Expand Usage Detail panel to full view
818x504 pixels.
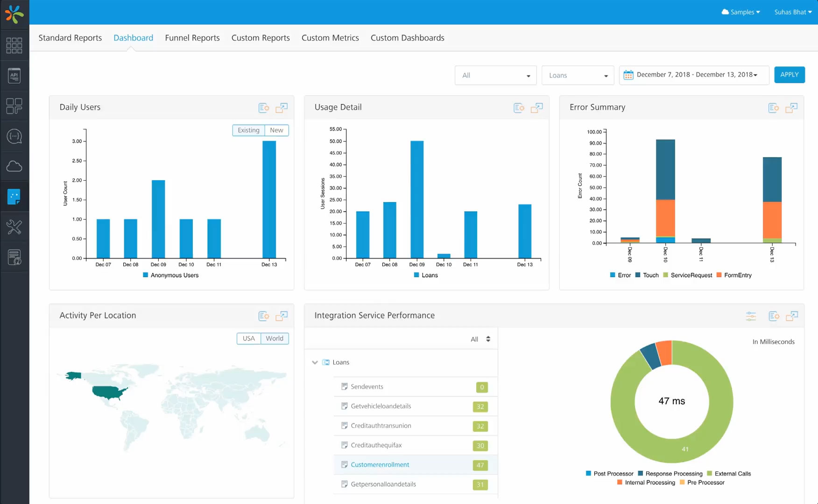click(x=536, y=108)
